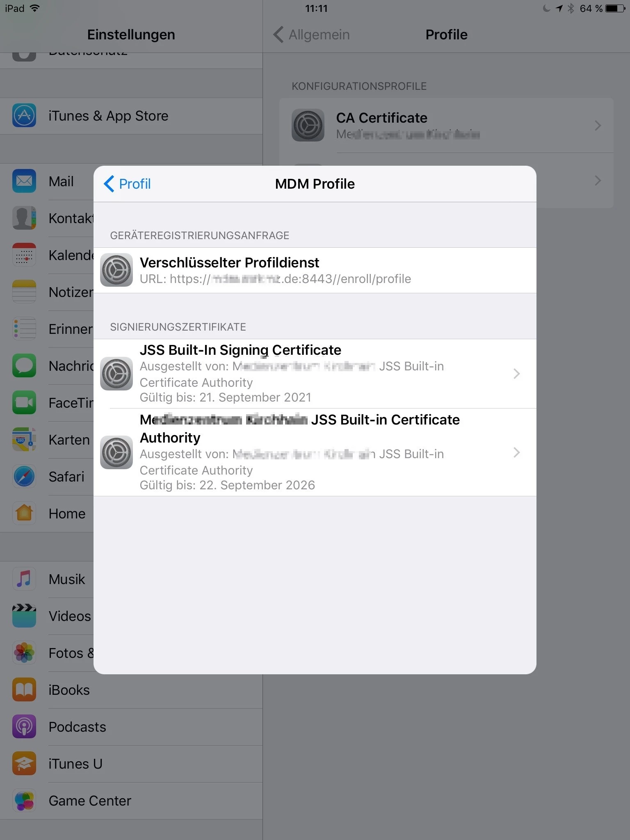Tap the Kontakte icon in sidebar
The height and width of the screenshot is (840, 630).
[x=24, y=218]
